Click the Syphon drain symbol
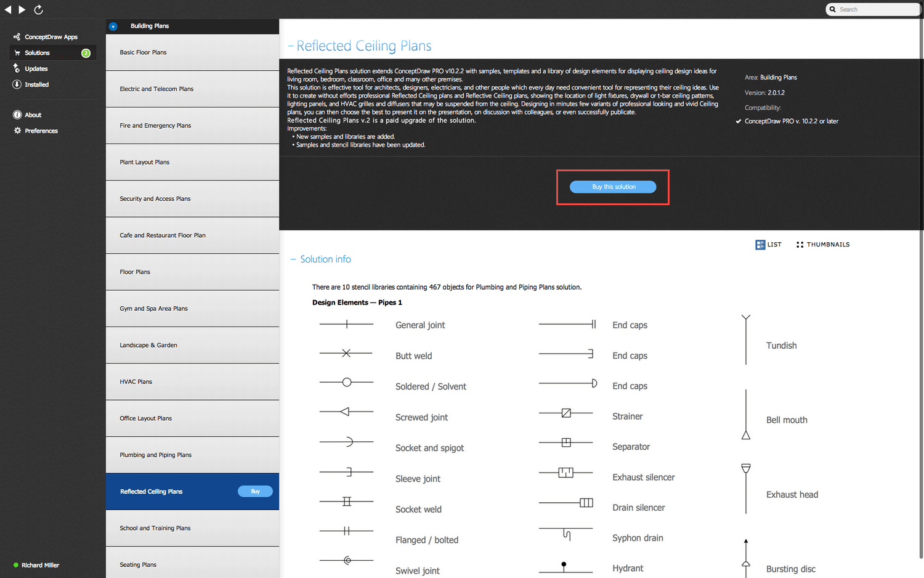 click(566, 533)
